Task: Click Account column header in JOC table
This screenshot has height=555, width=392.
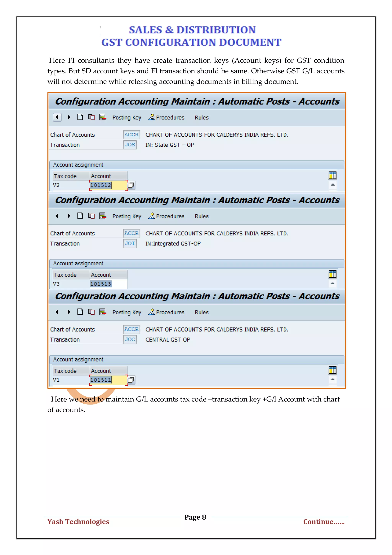Action: [x=108, y=371]
